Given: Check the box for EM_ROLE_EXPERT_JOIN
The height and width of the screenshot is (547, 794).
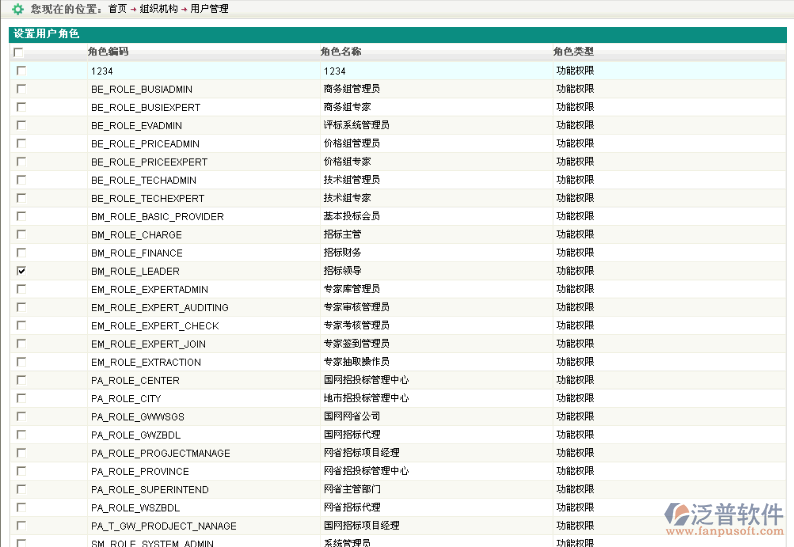Looking at the screenshot, I should [x=21, y=344].
